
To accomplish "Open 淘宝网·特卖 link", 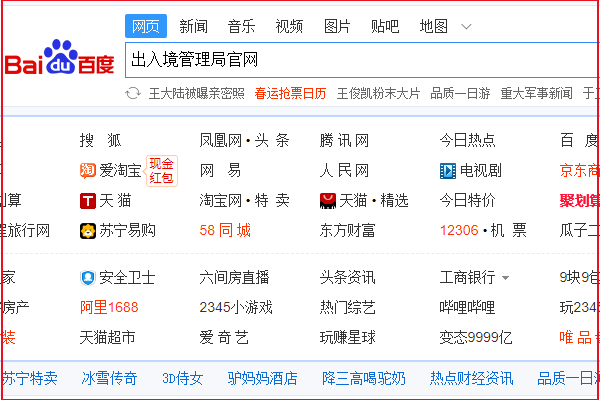I will [245, 201].
